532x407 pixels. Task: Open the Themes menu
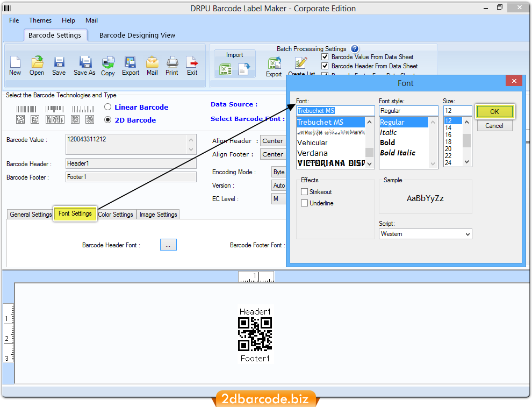[x=40, y=20]
